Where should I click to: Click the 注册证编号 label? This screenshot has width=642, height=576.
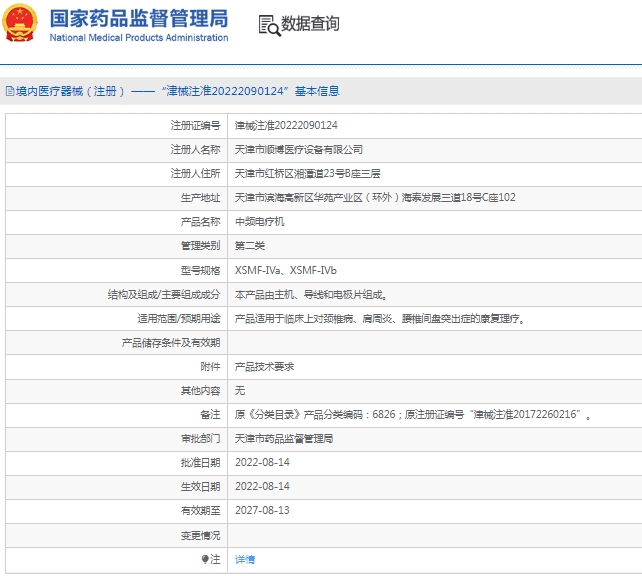[195, 125]
